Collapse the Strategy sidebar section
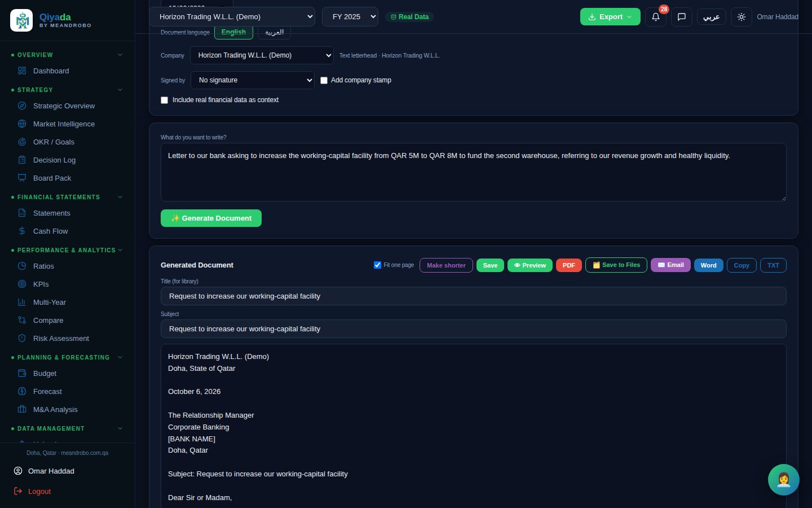 click(x=120, y=90)
